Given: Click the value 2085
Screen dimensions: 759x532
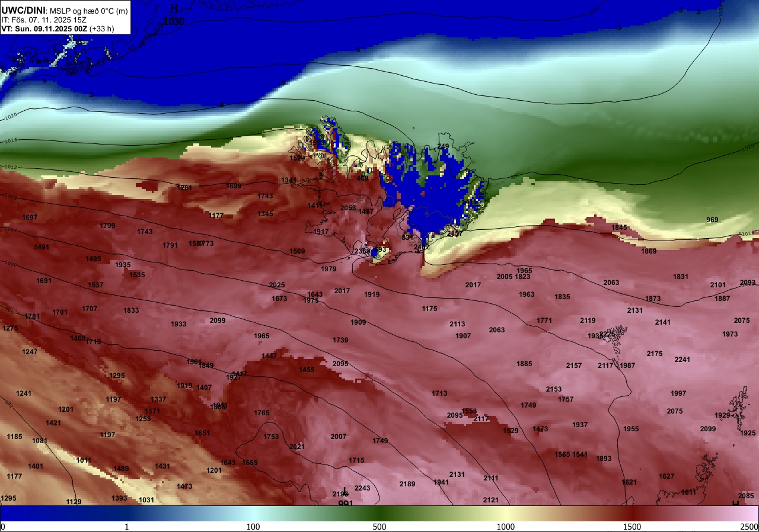Looking at the screenshot, I should [x=746, y=496].
